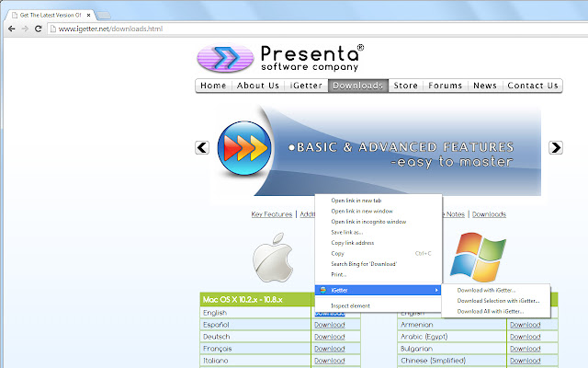588x368 pixels.
Task: Click the Apple logo image
Action: (x=273, y=258)
